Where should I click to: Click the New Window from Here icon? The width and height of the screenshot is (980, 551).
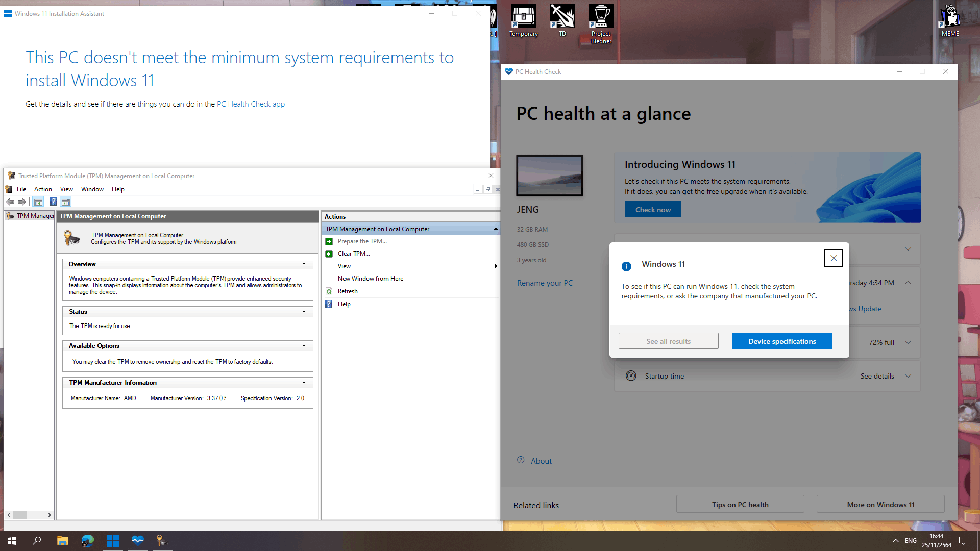click(370, 279)
